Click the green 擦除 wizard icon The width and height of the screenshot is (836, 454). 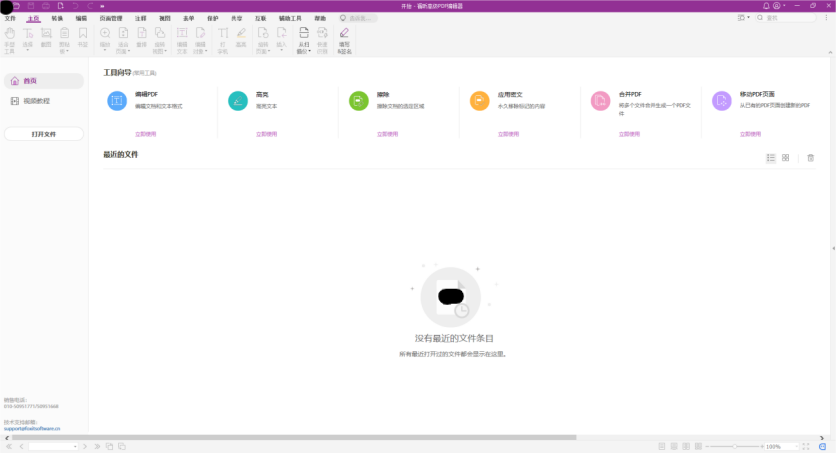358,101
